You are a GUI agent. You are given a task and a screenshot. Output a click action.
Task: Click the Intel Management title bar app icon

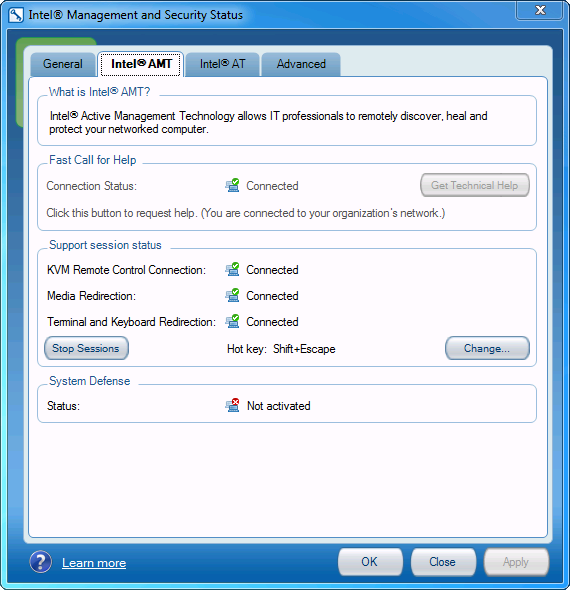tap(16, 15)
